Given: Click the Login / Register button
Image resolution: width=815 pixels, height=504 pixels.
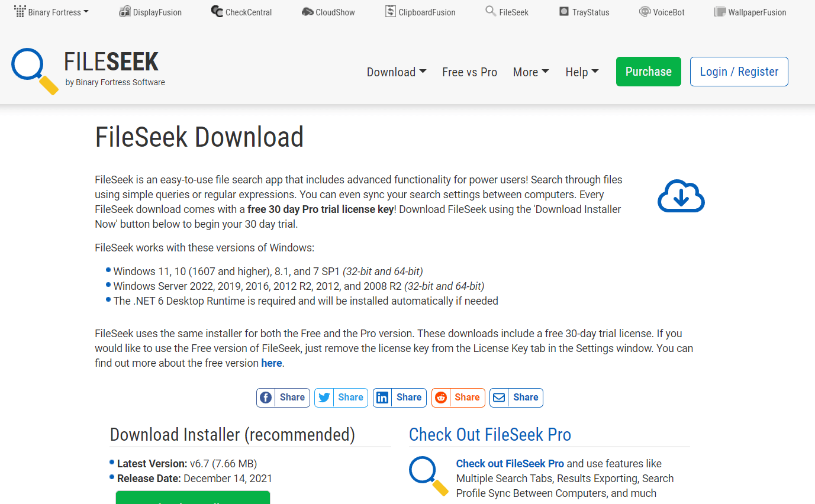Looking at the screenshot, I should [x=739, y=72].
